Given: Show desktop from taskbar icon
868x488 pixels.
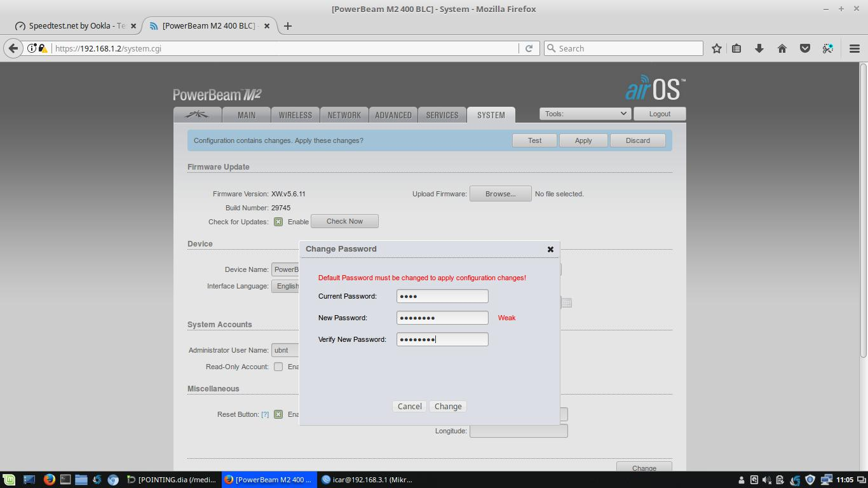Looking at the screenshot, I should (29, 480).
